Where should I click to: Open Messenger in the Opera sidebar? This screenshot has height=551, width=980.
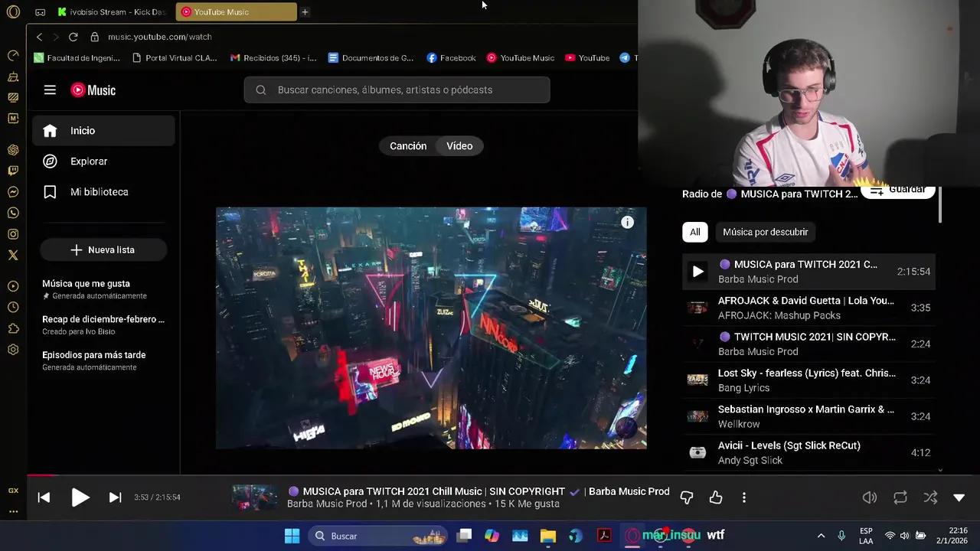click(x=13, y=192)
